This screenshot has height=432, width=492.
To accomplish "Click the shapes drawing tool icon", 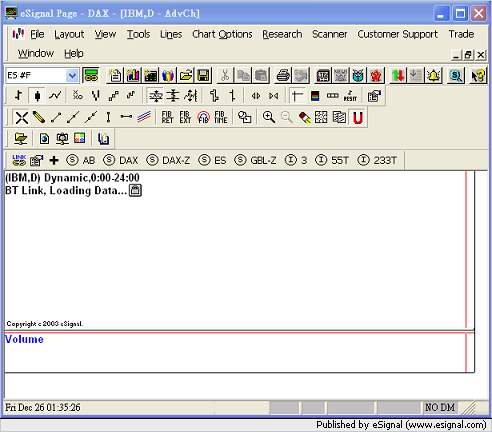I will point(244,117).
